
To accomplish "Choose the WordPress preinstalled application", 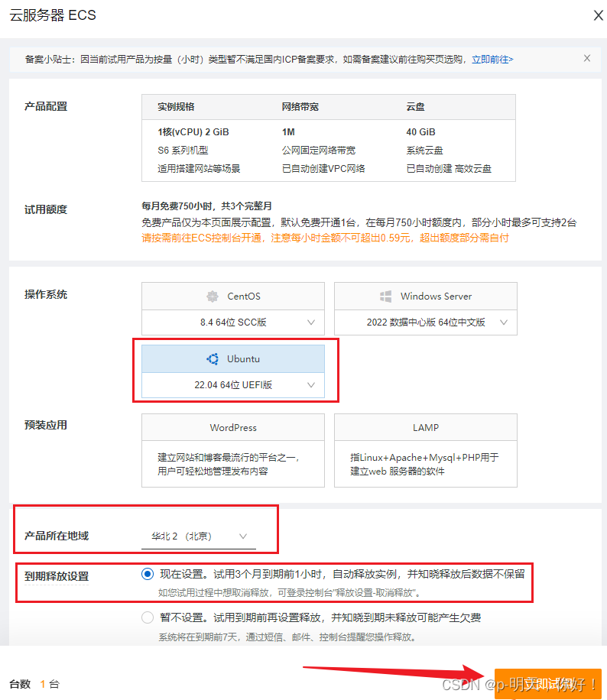I will [x=233, y=450].
